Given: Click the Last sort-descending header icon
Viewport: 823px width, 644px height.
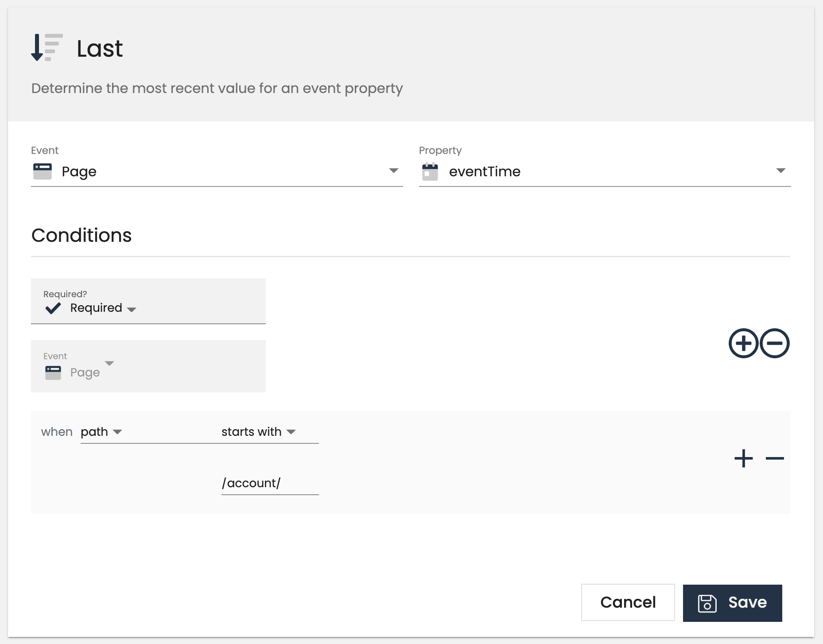Looking at the screenshot, I should (47, 47).
